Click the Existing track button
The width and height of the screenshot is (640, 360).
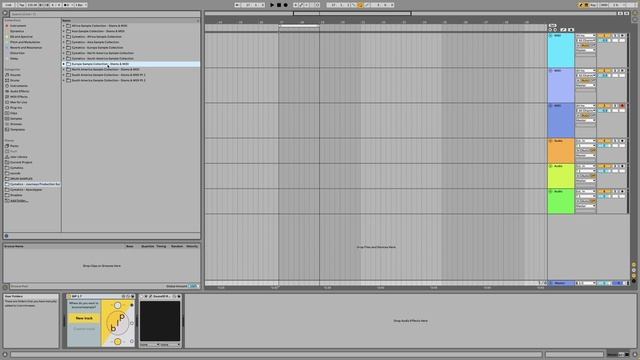84,329
